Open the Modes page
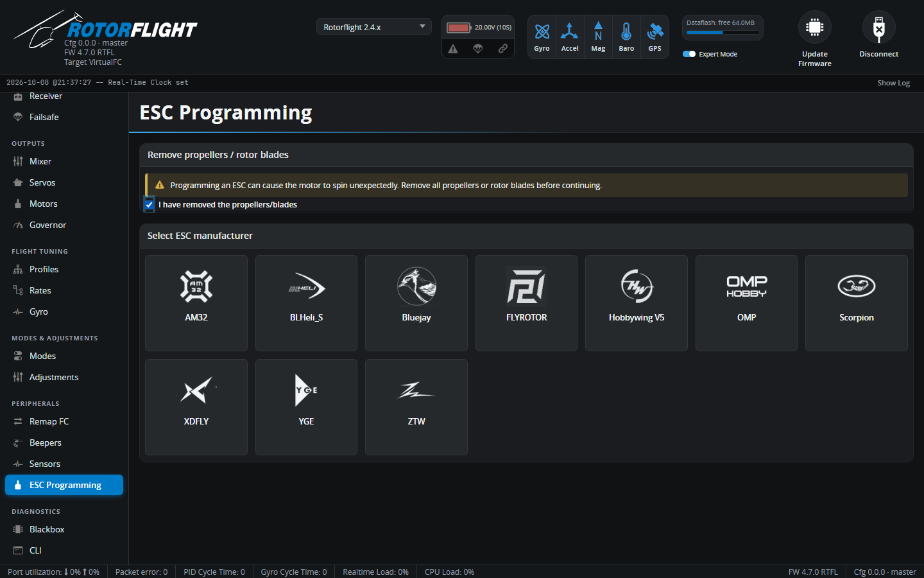The image size is (924, 578). click(x=64, y=356)
